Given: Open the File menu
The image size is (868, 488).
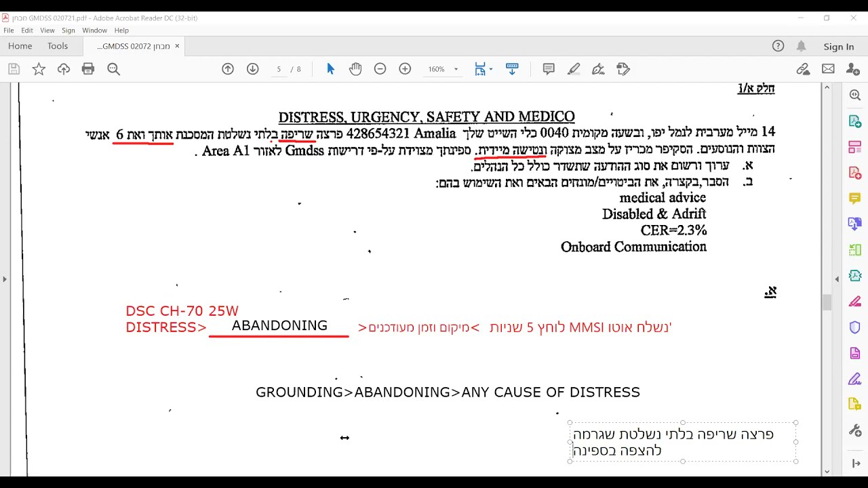Looking at the screenshot, I should click(x=9, y=30).
